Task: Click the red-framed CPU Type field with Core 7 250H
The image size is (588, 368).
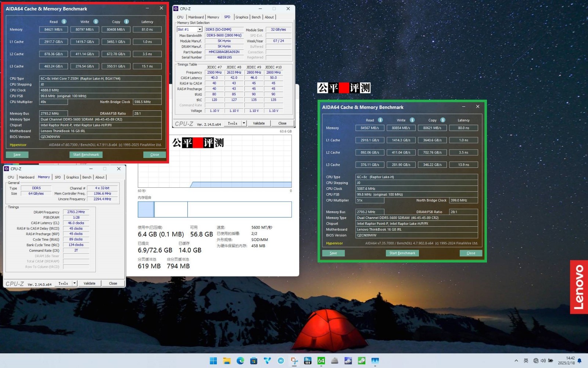Action: tap(100, 78)
